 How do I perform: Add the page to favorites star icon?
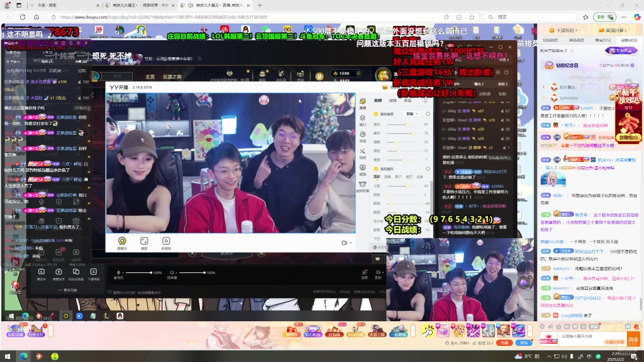pyautogui.click(x=472, y=17)
